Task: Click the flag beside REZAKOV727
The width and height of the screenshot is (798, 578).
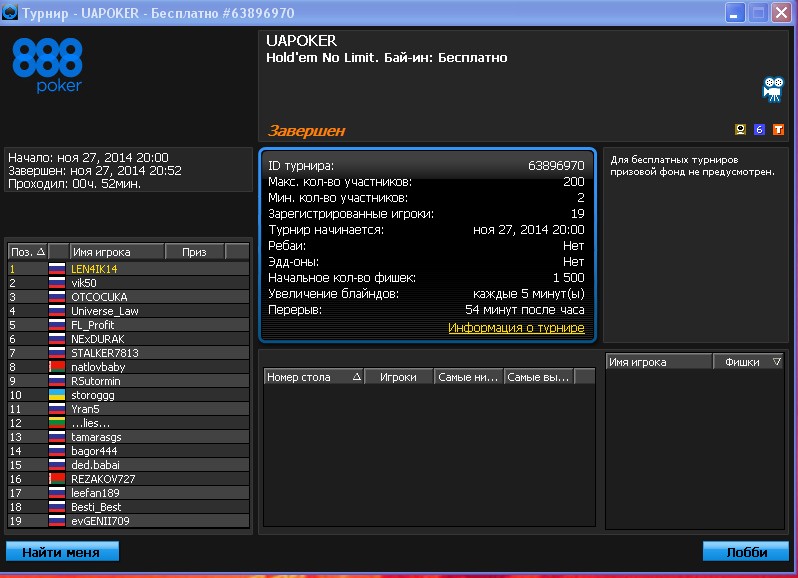Action: tap(57, 478)
